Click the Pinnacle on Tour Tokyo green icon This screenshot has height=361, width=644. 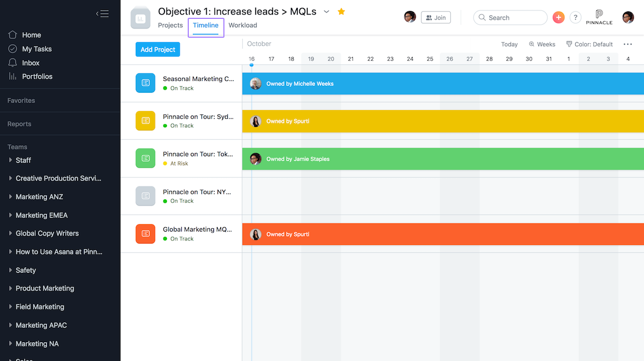click(x=146, y=158)
